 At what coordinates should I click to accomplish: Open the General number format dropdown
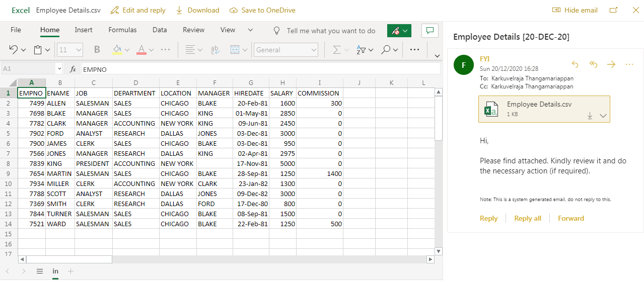pos(286,50)
